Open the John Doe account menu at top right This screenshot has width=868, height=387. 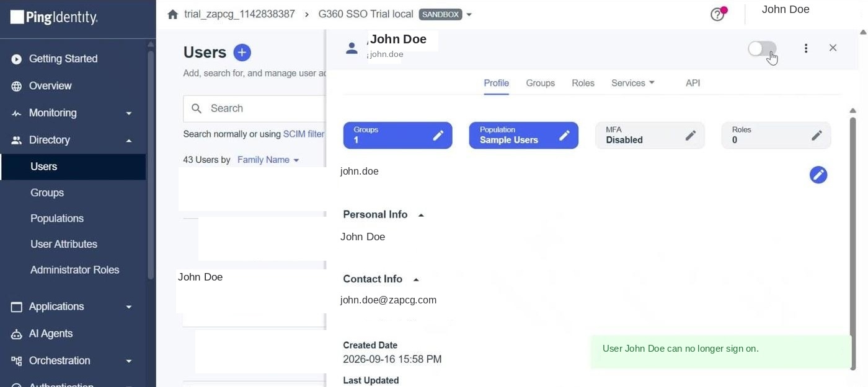click(x=786, y=10)
